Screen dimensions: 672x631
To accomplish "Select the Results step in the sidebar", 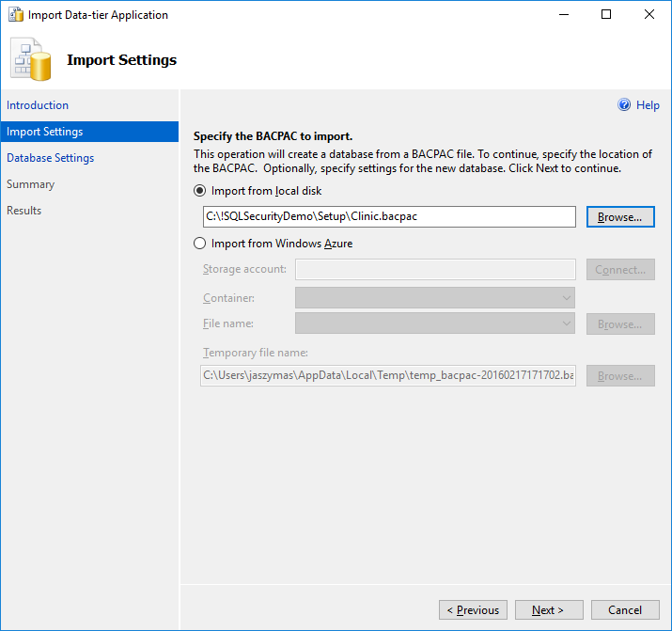I will coord(24,211).
